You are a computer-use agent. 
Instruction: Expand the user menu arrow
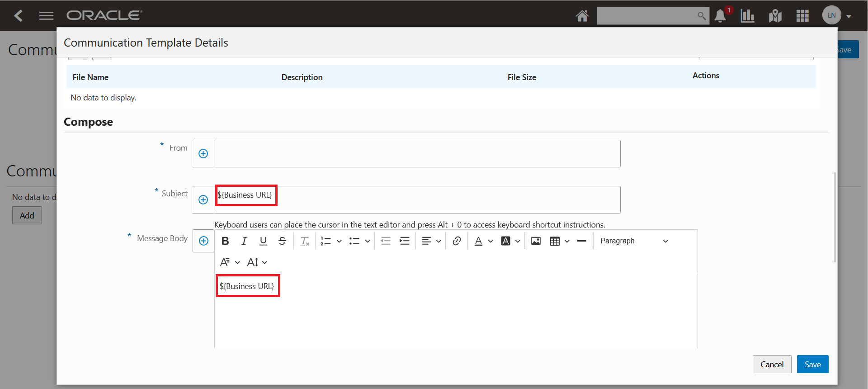point(849,16)
